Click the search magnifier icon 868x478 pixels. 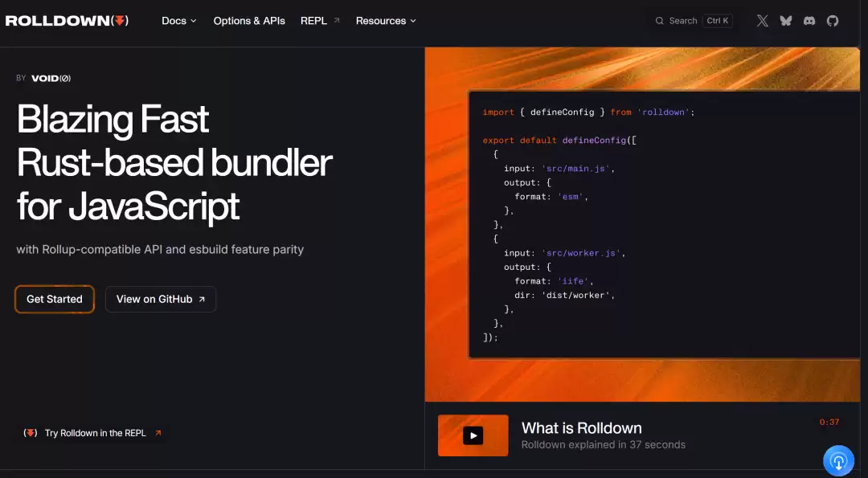[659, 21]
